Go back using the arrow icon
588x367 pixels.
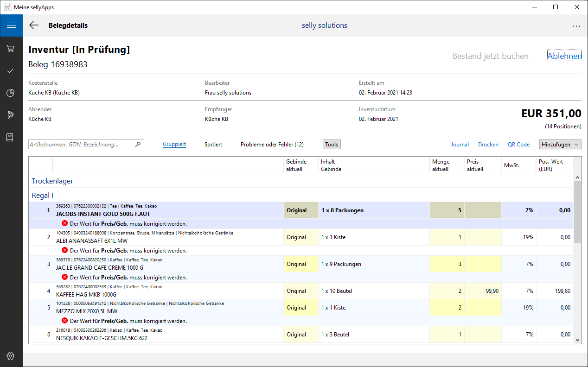coord(34,25)
